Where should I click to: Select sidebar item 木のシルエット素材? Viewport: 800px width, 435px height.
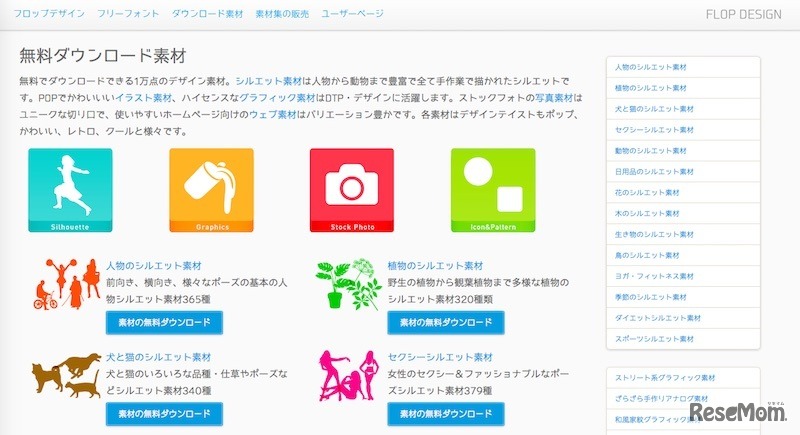point(683,214)
